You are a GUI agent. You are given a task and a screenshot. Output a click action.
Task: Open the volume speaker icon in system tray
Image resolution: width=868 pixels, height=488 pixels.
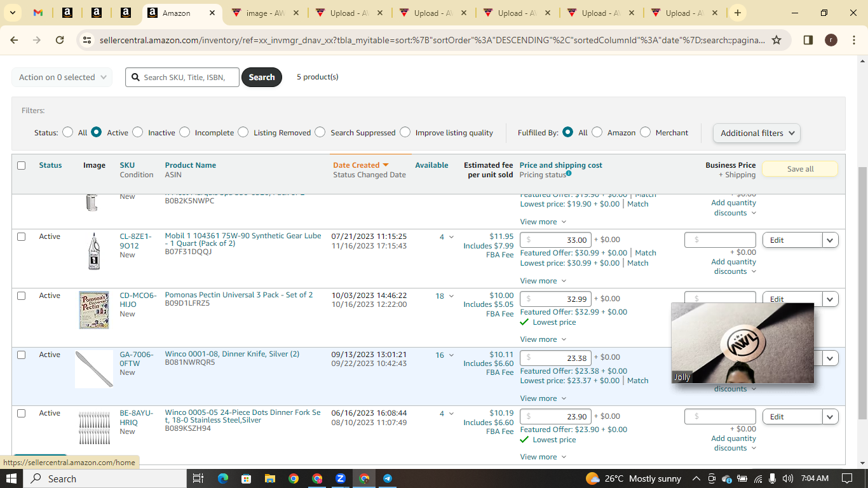[788, 478]
